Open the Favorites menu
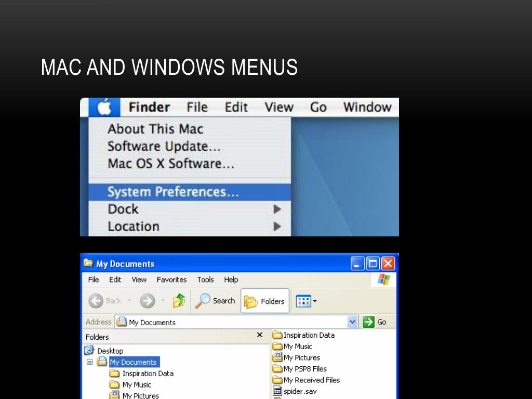This screenshot has width=532, height=399. tap(171, 280)
